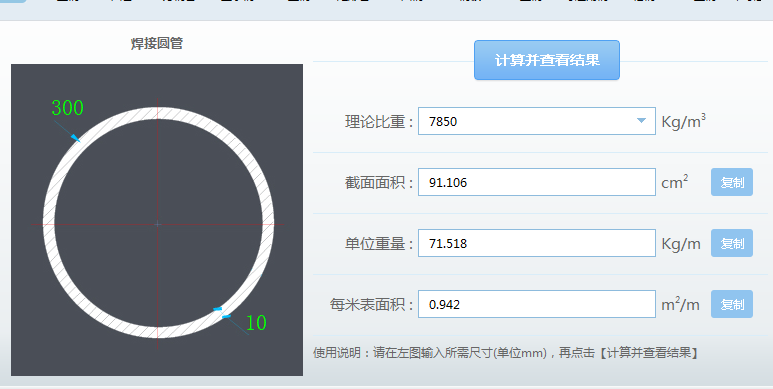The image size is (773, 389).
Task: Click the 使用说明 instruction text
Action: click(x=506, y=353)
